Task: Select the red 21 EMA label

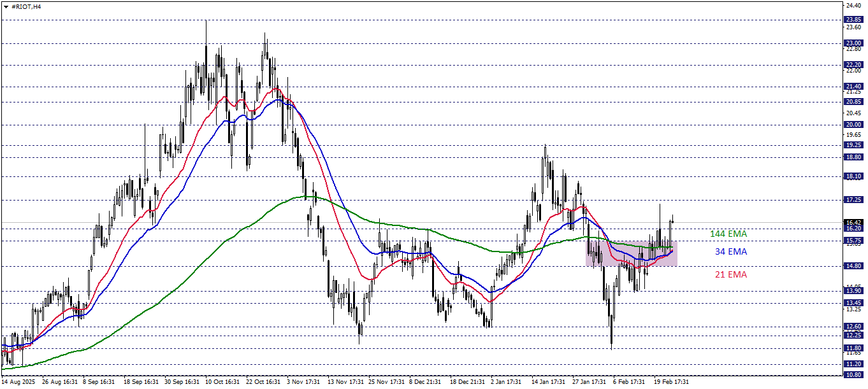Action: (x=730, y=274)
